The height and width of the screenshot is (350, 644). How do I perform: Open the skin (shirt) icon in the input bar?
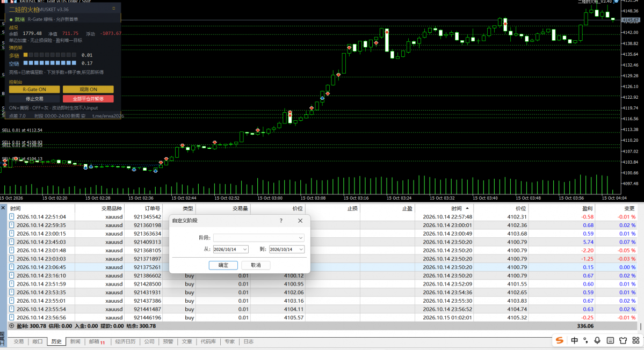[x=623, y=340]
